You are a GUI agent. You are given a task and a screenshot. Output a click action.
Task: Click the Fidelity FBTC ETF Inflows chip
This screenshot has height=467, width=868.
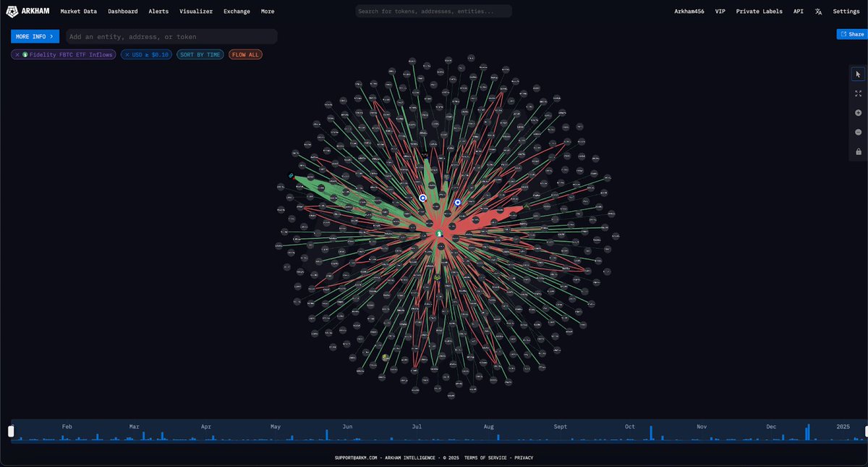pos(63,54)
